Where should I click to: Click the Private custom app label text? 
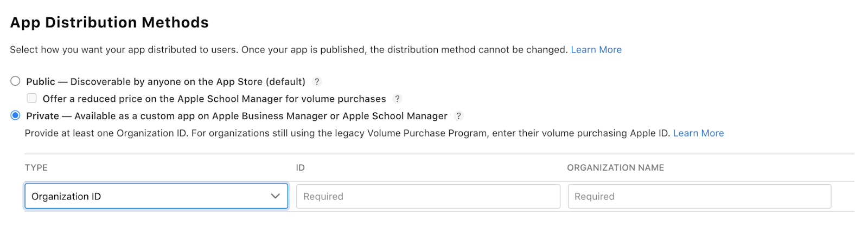237,116
